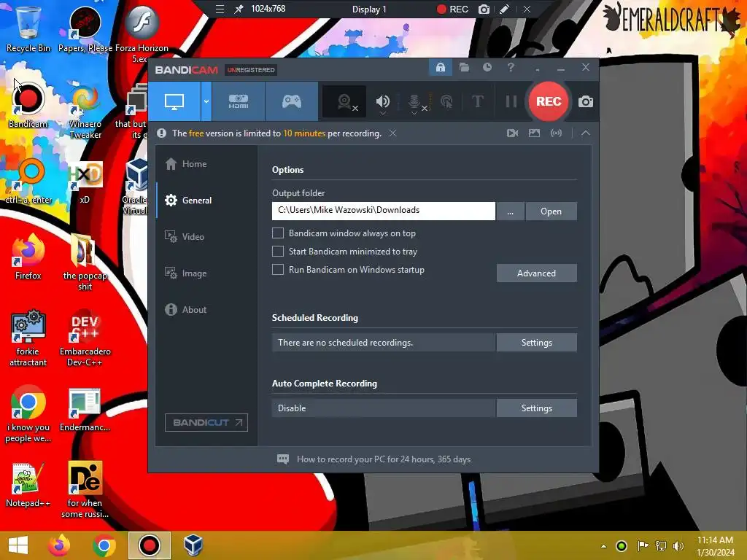Click the VirtualBox taskbar icon
The width and height of the screenshot is (747, 560).
coord(193,545)
